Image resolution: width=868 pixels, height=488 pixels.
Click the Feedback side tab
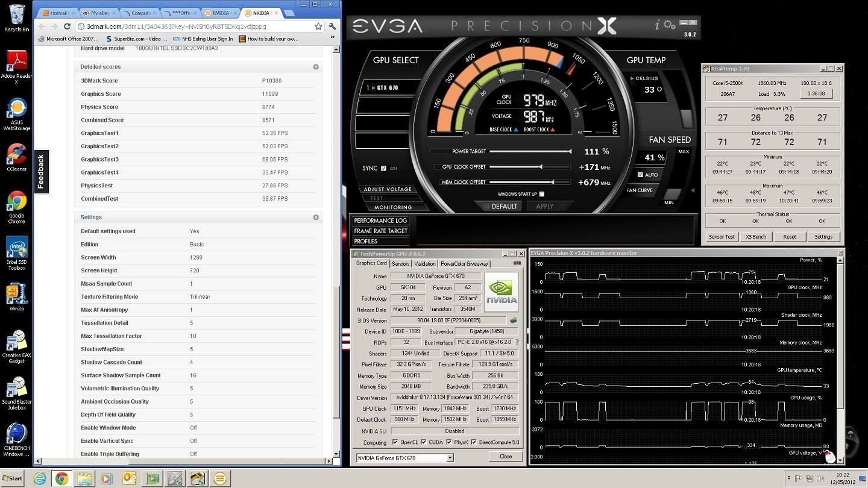click(x=41, y=172)
